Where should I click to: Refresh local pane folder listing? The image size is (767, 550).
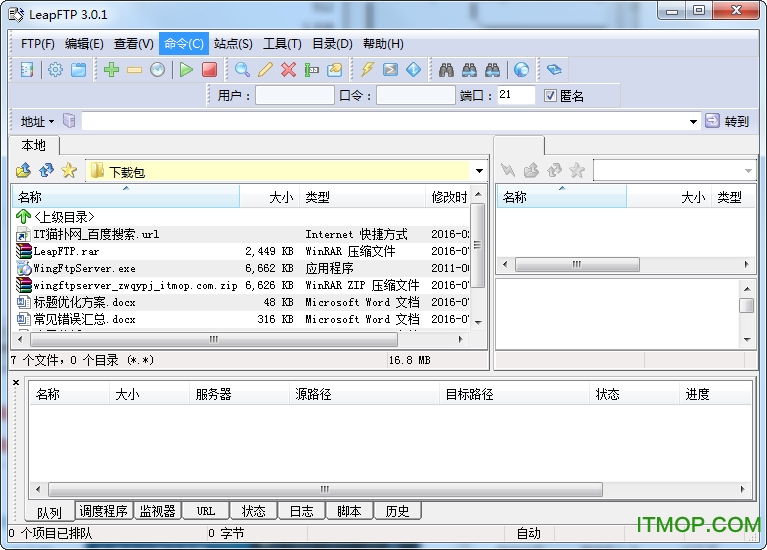[46, 170]
